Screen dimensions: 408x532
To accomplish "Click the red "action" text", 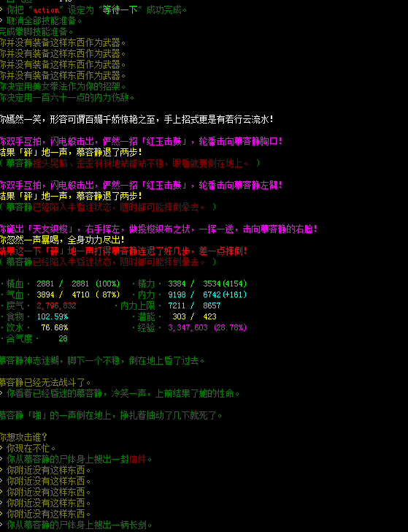I will click(46, 9).
